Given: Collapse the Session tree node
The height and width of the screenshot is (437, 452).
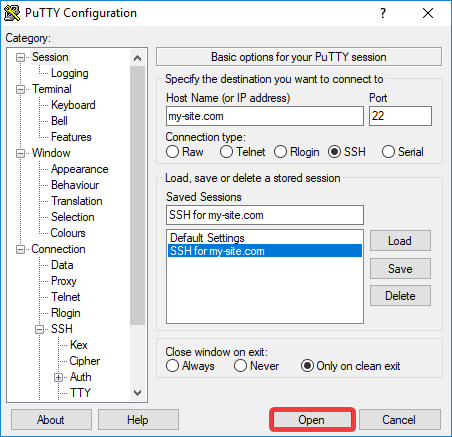Looking at the screenshot, I should click(21, 57).
